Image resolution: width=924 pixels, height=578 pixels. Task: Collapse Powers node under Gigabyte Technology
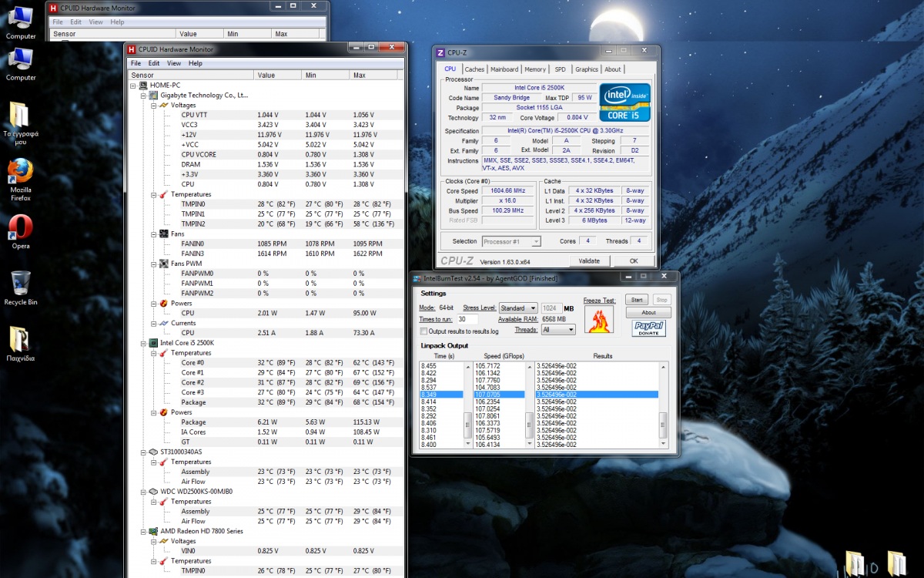154,304
